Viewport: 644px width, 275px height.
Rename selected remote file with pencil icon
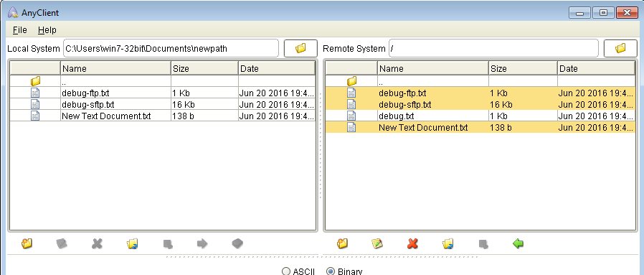click(x=377, y=243)
